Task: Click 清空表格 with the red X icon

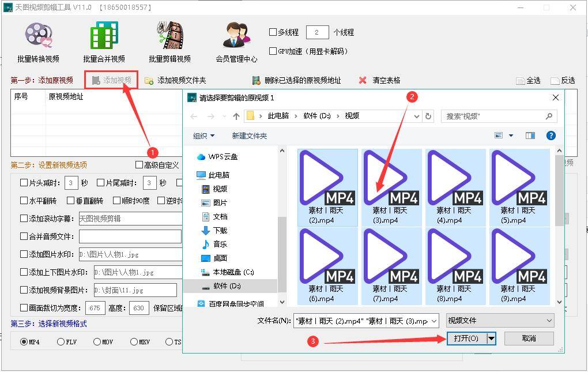Action: [379, 80]
